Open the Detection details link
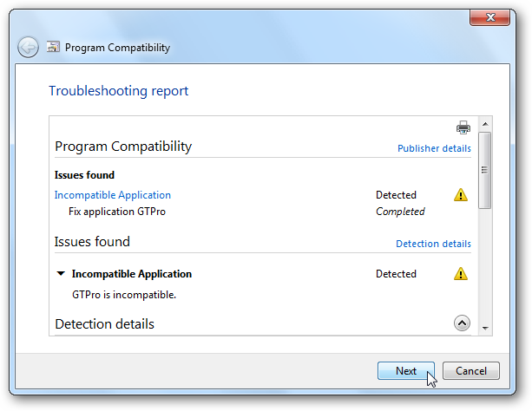Image resolution: width=532 pixels, height=411 pixels. pos(433,244)
